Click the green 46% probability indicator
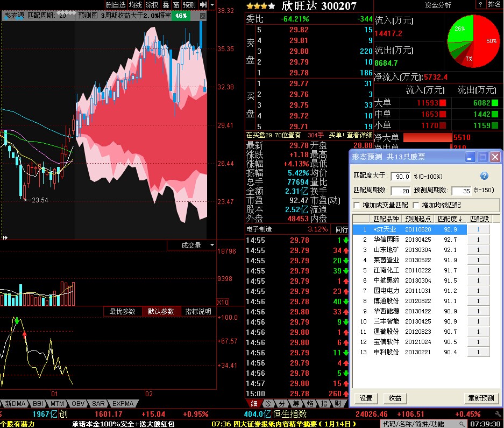Image resolution: width=504 pixels, height=428 pixels. pyautogui.click(x=181, y=16)
